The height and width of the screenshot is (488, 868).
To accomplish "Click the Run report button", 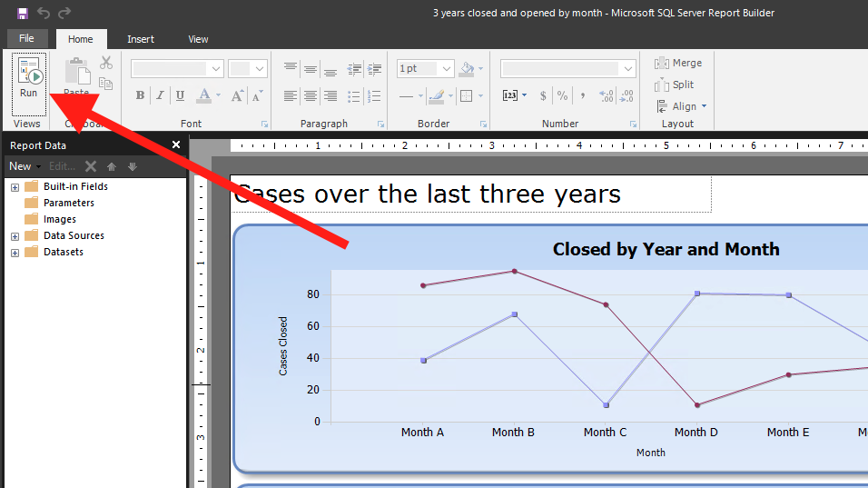I will 28,78.
